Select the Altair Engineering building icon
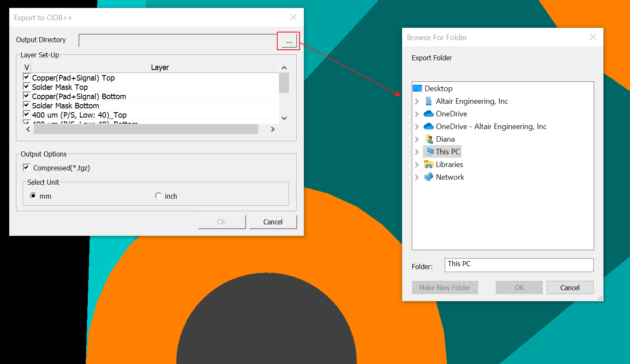This screenshot has height=364, width=630. pos(429,101)
